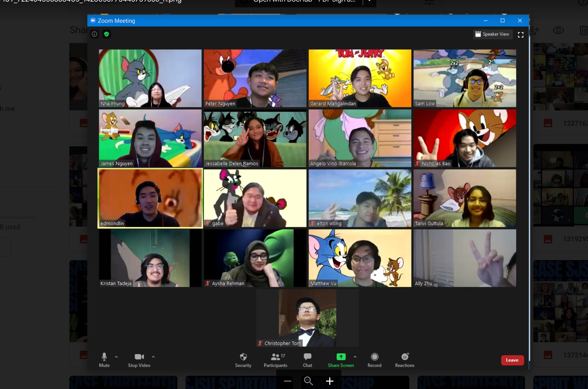588x389 pixels.
Task: Expand Share Screen options arrow
Action: (x=355, y=357)
